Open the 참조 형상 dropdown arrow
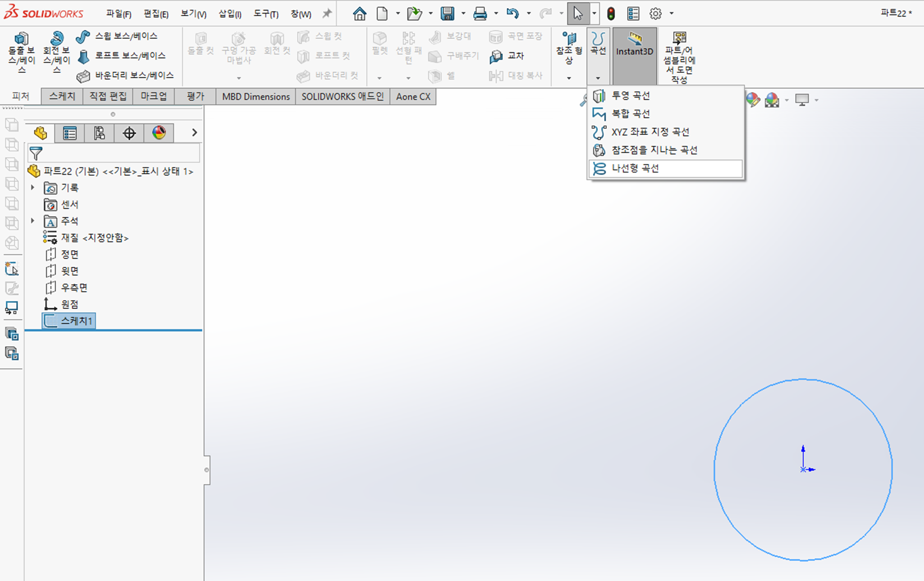This screenshot has height=581, width=924. 569,78
